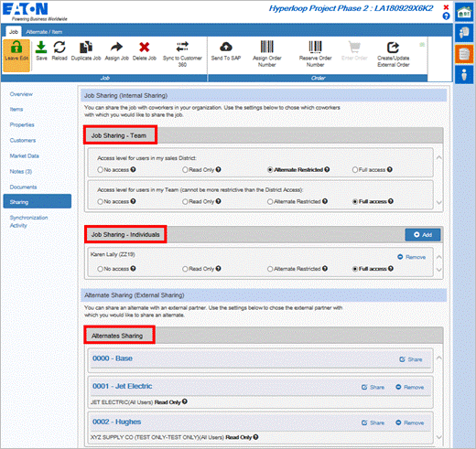Share the 0002 - Hughes alternate
This screenshot has width=476, height=449.
point(373,422)
